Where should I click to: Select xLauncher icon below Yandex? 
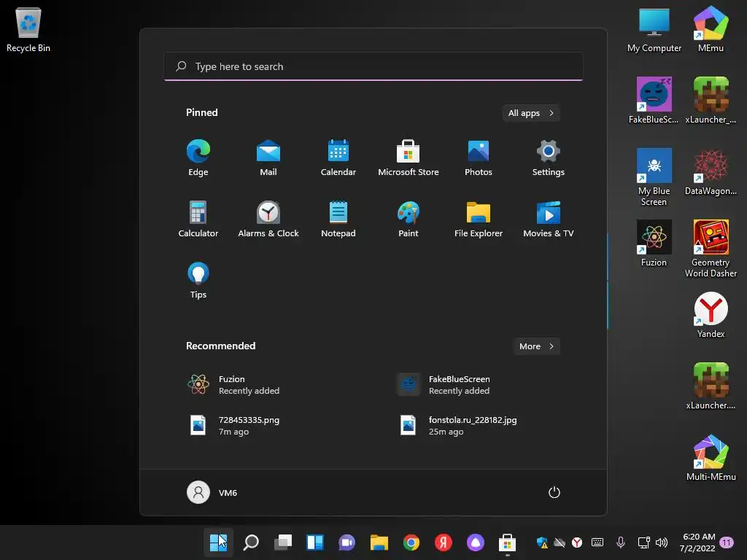click(x=711, y=386)
